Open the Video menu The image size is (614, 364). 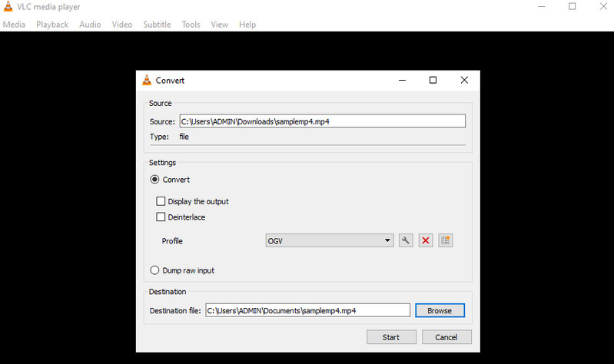(122, 25)
